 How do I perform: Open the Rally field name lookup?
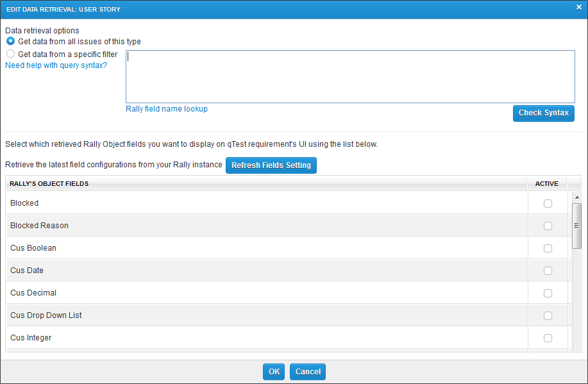click(167, 109)
